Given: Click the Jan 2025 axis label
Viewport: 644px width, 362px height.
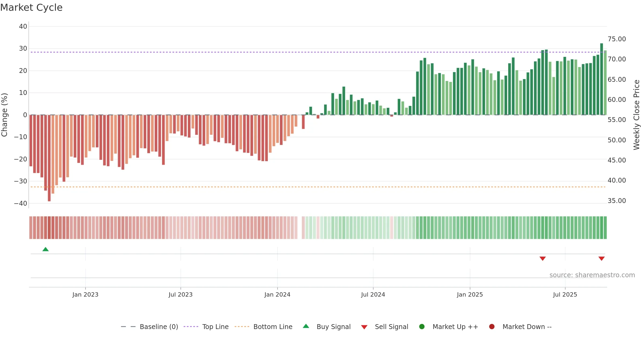Looking at the screenshot, I should tap(470, 295).
